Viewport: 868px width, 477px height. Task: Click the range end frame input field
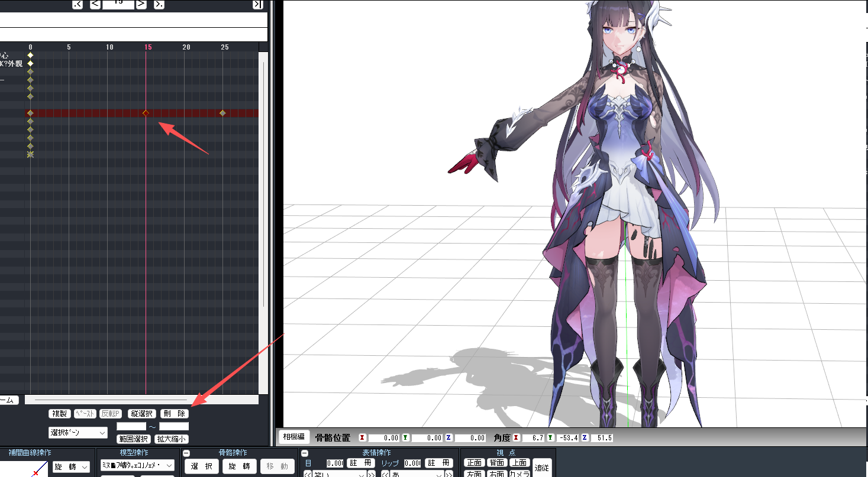(174, 426)
